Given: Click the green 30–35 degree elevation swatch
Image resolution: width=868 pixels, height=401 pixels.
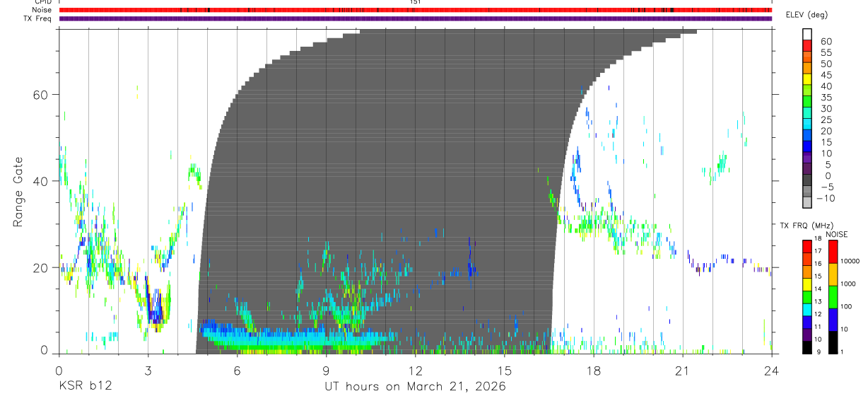Looking at the screenshot, I should (807, 103).
